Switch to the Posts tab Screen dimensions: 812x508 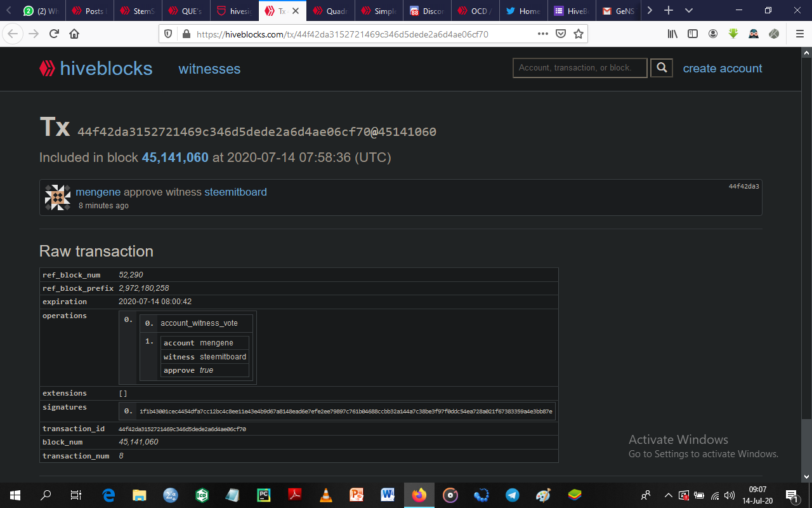point(89,11)
